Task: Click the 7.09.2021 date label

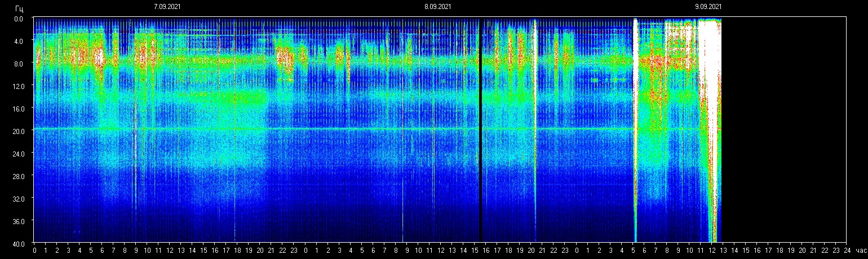Action: (x=167, y=7)
